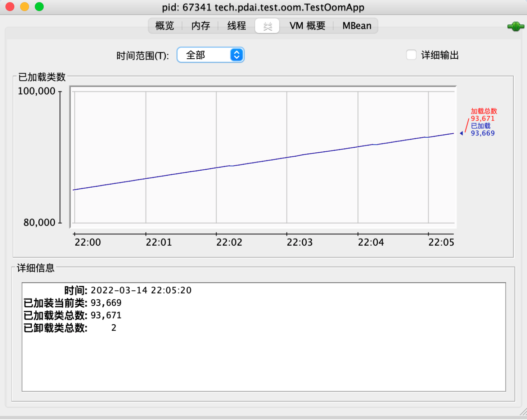Enable the 详细输出 verbose output checkbox
Viewport: 527px width, 420px height.
[x=411, y=54]
